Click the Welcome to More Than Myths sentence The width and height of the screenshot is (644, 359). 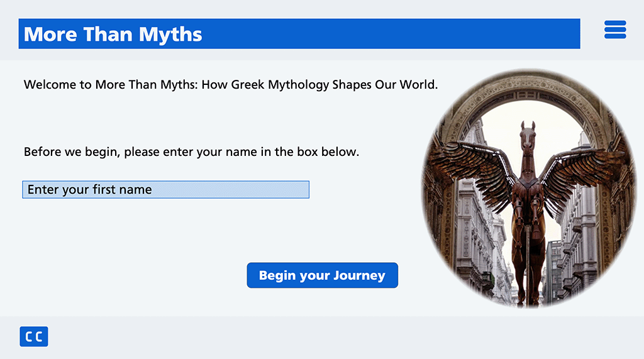pos(230,84)
